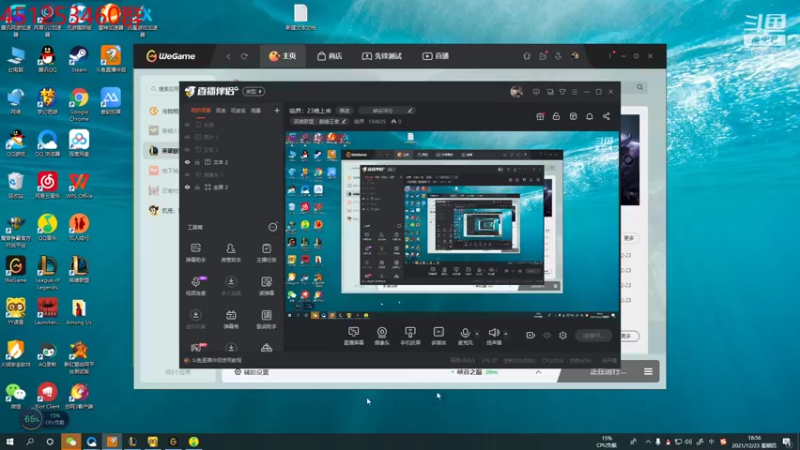Viewport: 800px width, 450px height.
Task: Click WeGame refresh icon
Action: click(244, 56)
